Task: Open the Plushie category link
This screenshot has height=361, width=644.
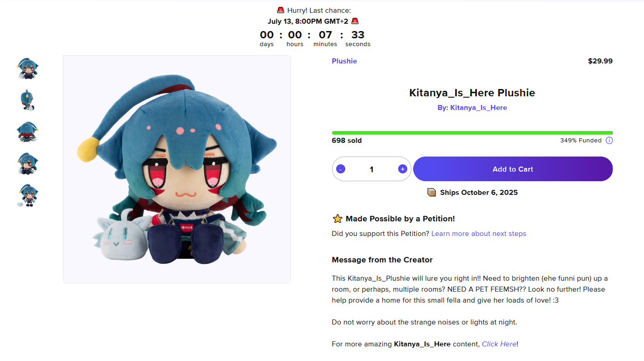Action: tap(344, 61)
